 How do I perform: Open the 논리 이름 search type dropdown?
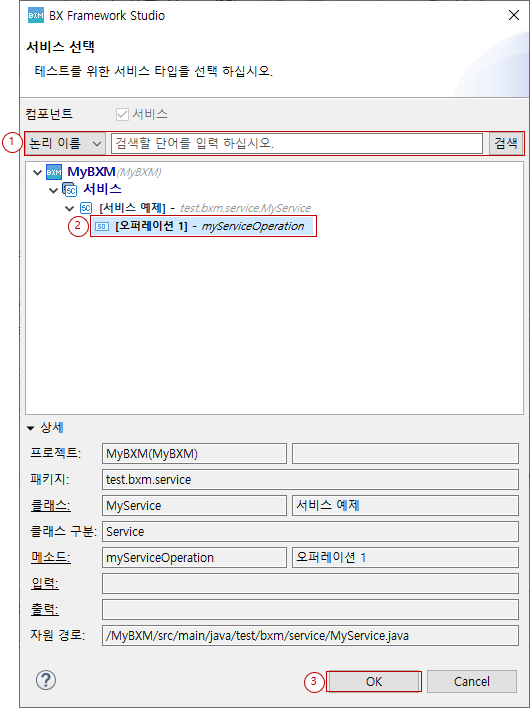tap(65, 144)
